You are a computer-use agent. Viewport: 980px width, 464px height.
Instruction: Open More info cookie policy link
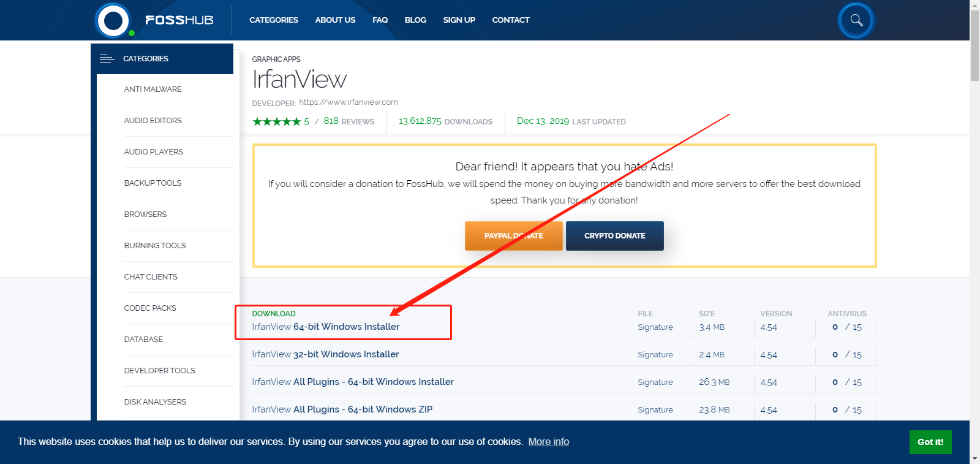[x=549, y=442]
